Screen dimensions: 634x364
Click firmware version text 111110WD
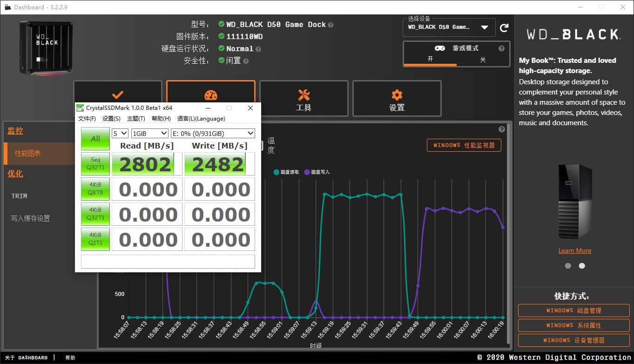click(x=244, y=37)
